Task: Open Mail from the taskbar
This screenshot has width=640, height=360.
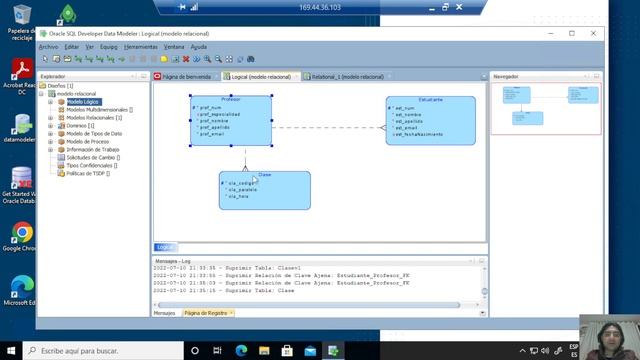Action: click(310, 351)
